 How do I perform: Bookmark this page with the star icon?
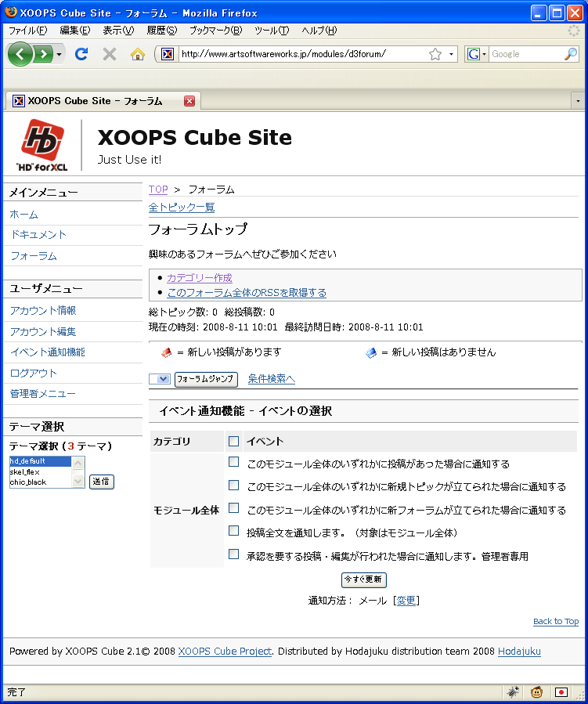(435, 54)
